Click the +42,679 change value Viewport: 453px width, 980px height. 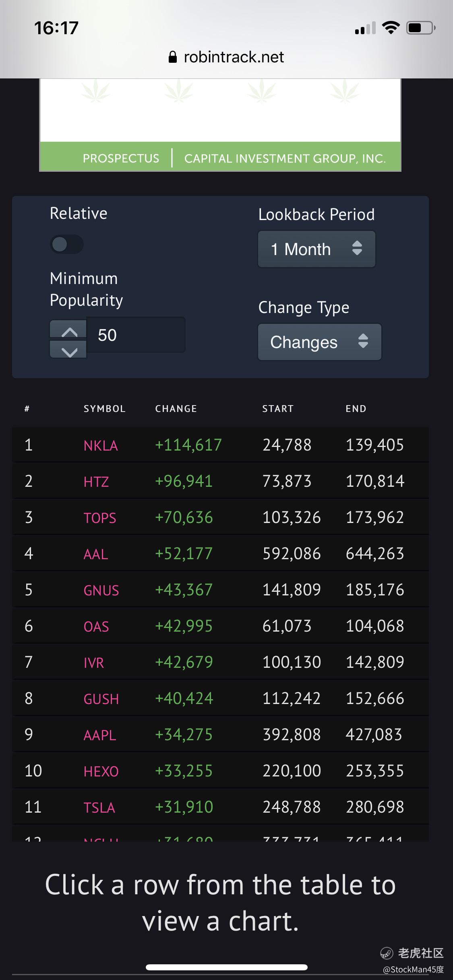(184, 662)
